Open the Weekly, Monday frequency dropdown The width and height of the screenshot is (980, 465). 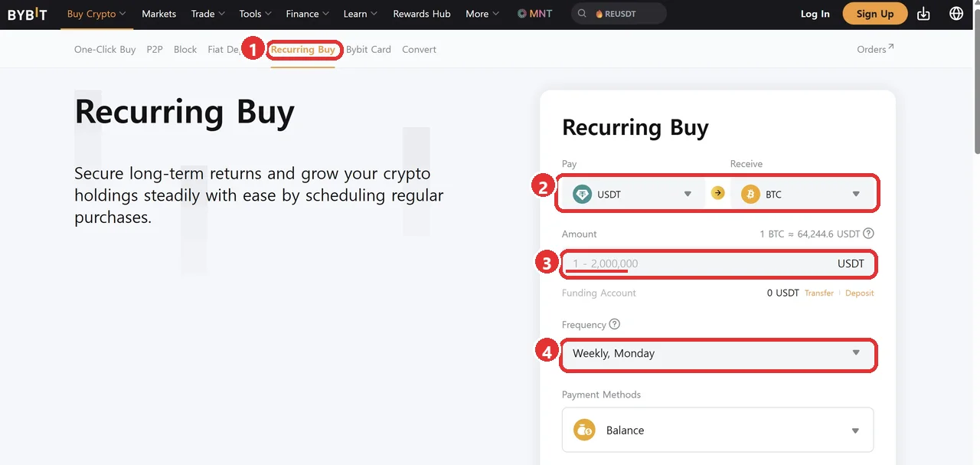[x=717, y=353]
